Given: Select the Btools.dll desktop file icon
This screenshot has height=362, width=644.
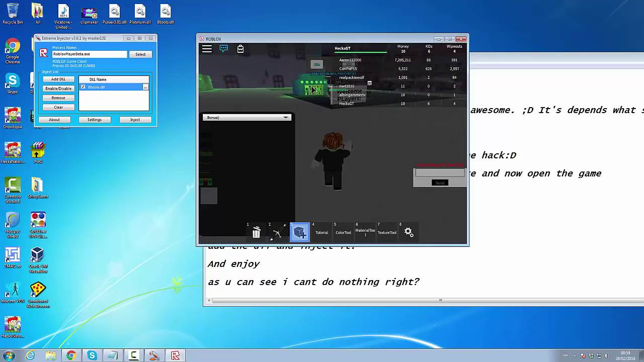Looking at the screenshot, I should 166,14.
